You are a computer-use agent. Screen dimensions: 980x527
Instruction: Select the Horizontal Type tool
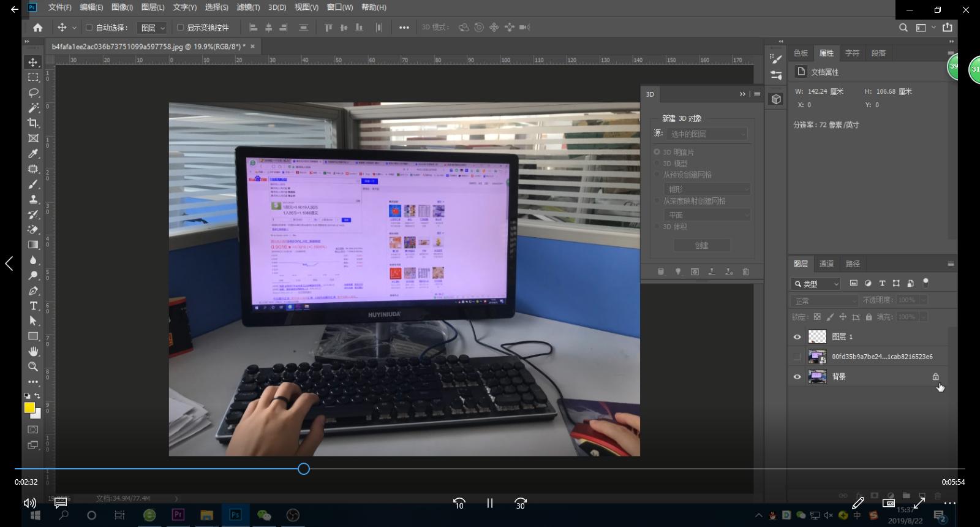click(33, 305)
